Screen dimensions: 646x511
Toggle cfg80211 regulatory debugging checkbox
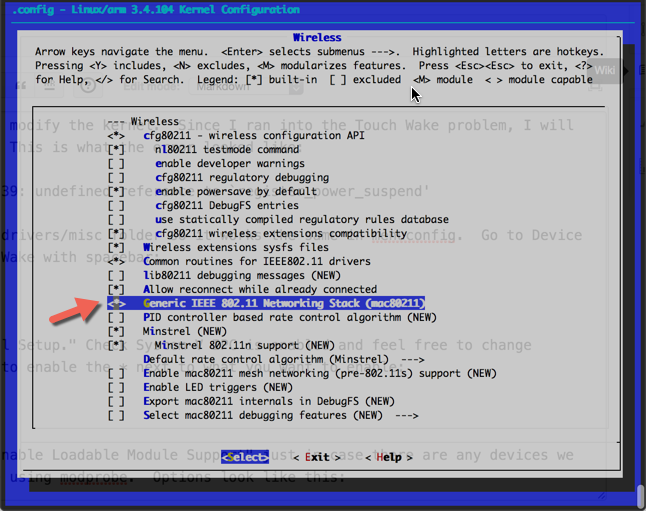pyautogui.click(x=116, y=178)
